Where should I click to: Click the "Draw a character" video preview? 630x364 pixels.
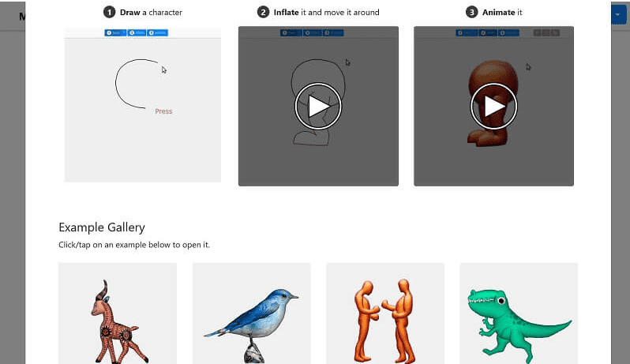coord(143,104)
